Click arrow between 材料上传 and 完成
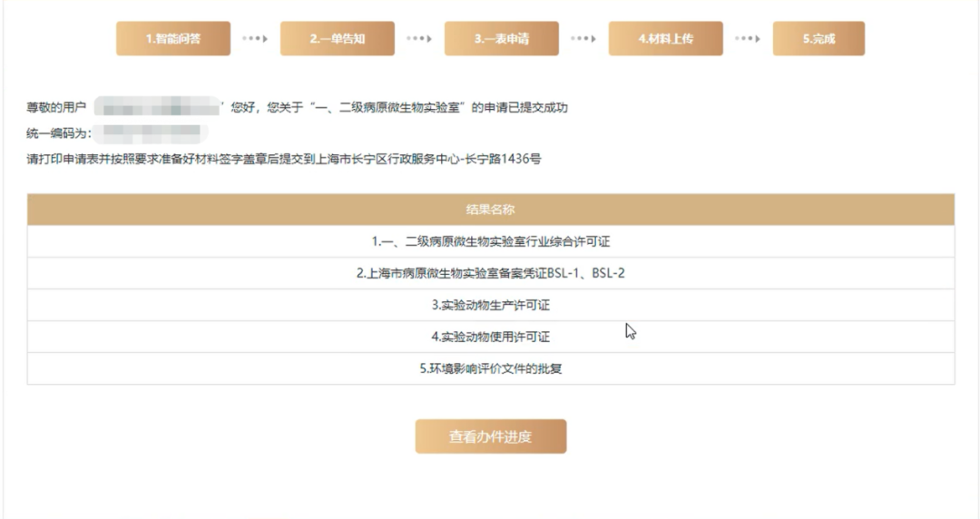This screenshot has height=519, width=980. pos(747,39)
